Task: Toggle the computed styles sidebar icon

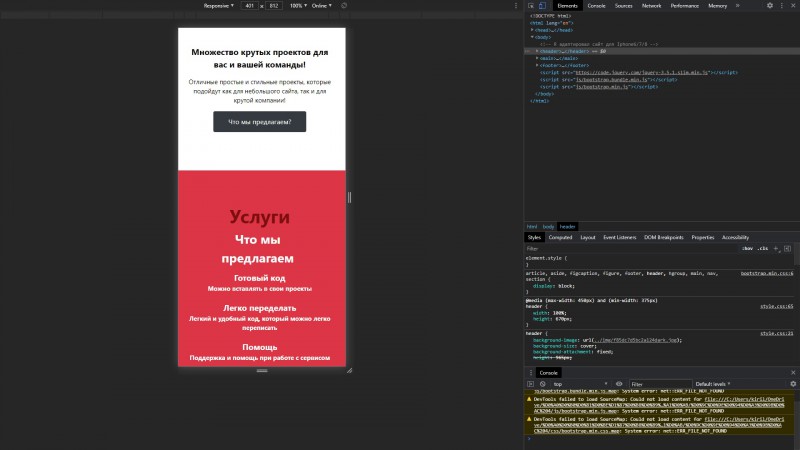Action: pos(787,248)
